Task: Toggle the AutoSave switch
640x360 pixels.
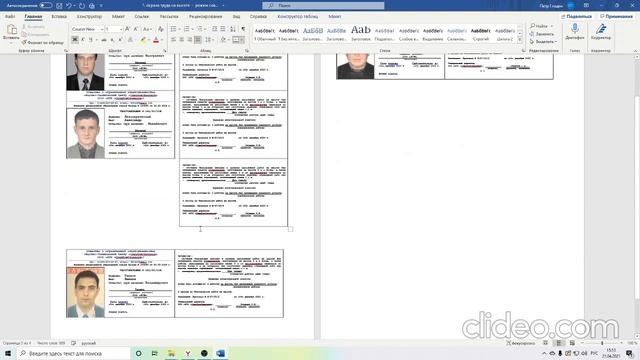Action: 46,6
